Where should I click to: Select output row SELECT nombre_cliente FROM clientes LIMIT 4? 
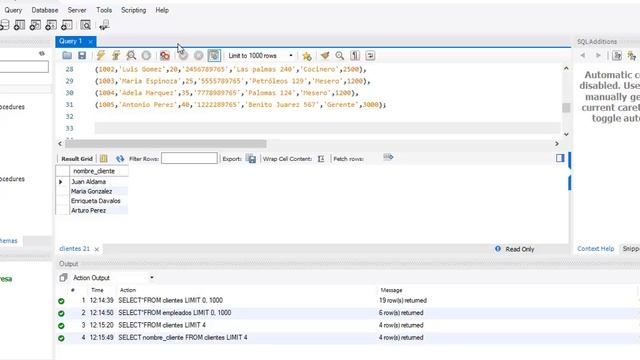(347, 338)
